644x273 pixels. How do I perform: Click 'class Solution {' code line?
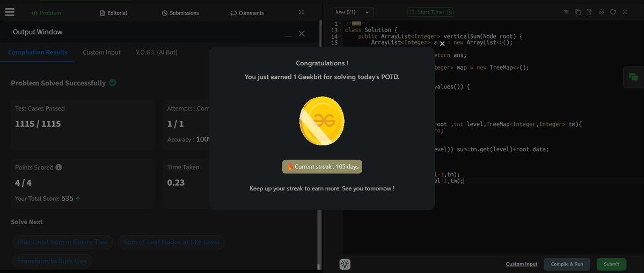click(x=371, y=30)
